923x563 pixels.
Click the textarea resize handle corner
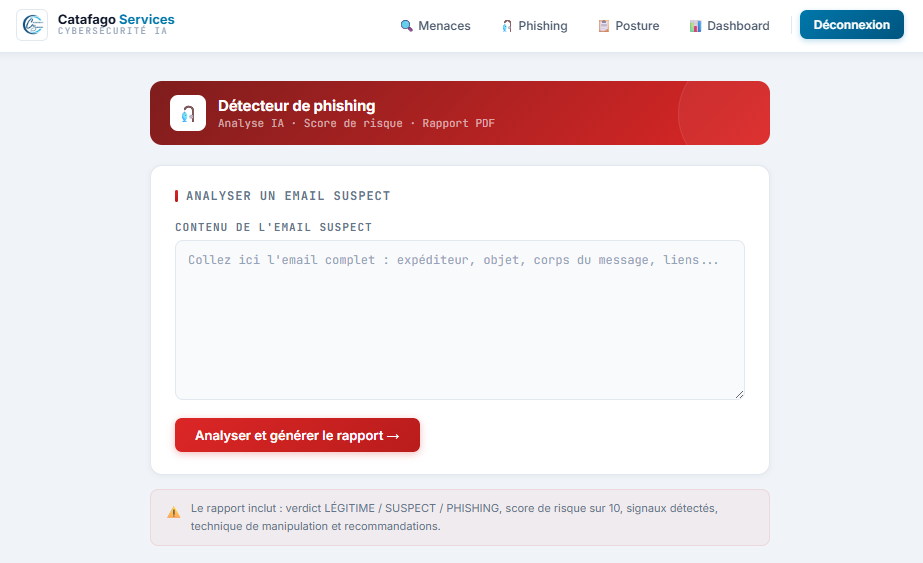click(x=739, y=395)
